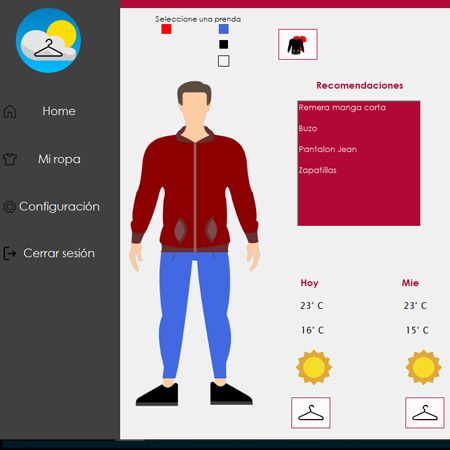Image resolution: width=450 pixels, height=450 pixels.
Task: Open the hanger outfit button under Mie
Action: 425,413
